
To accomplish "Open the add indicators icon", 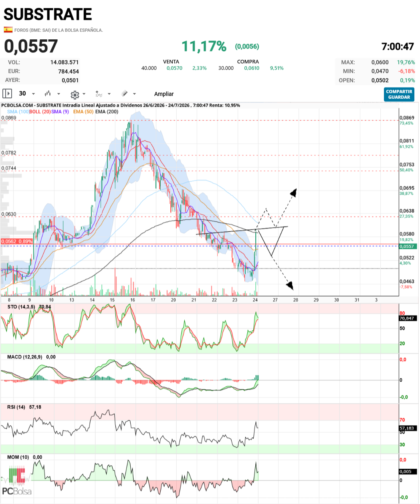I will coord(99,94).
